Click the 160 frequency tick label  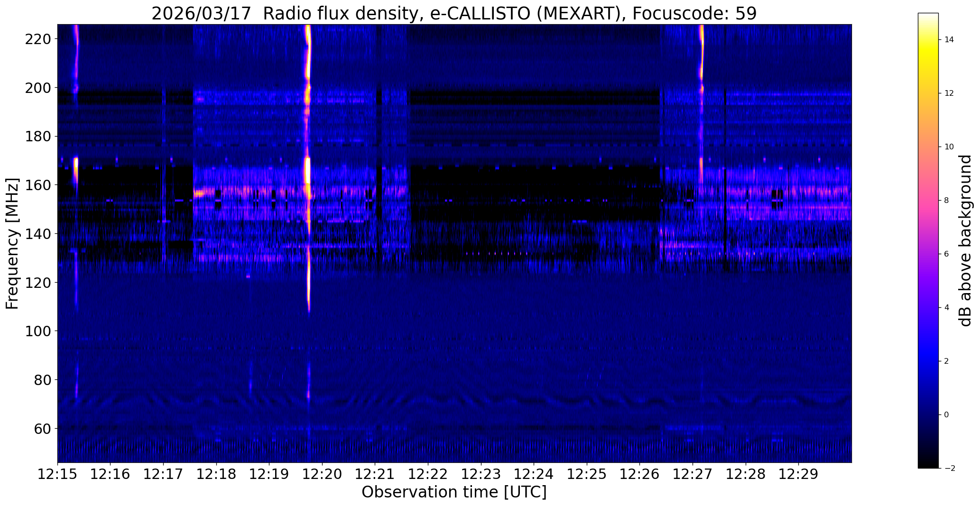pyautogui.click(x=37, y=185)
